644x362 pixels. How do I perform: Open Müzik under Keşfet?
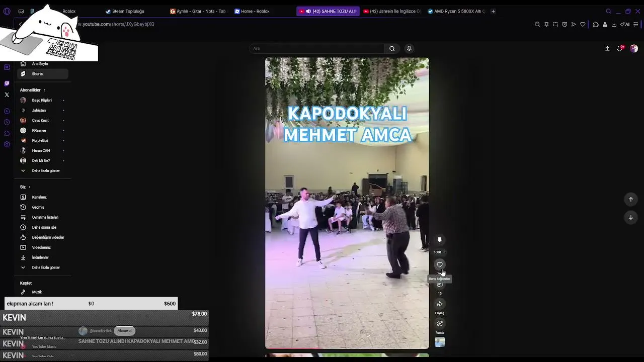pyautogui.click(x=43, y=292)
